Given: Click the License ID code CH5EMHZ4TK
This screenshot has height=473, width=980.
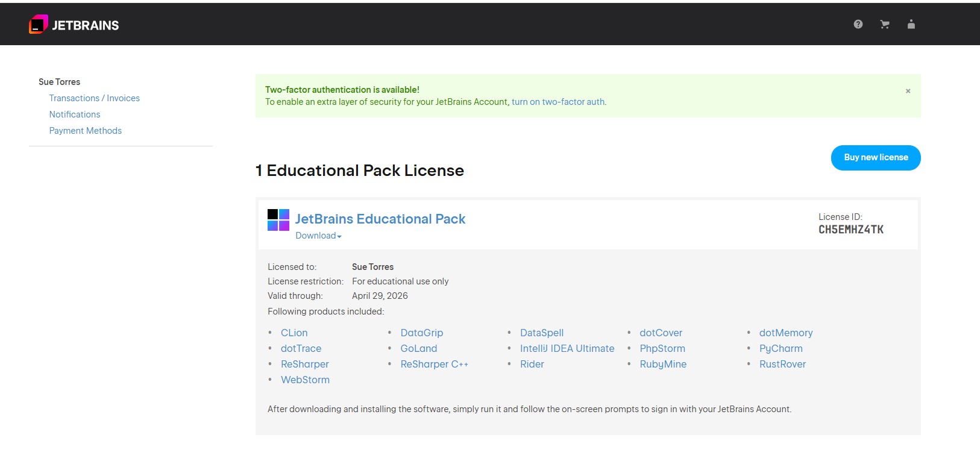Looking at the screenshot, I should tap(850, 230).
